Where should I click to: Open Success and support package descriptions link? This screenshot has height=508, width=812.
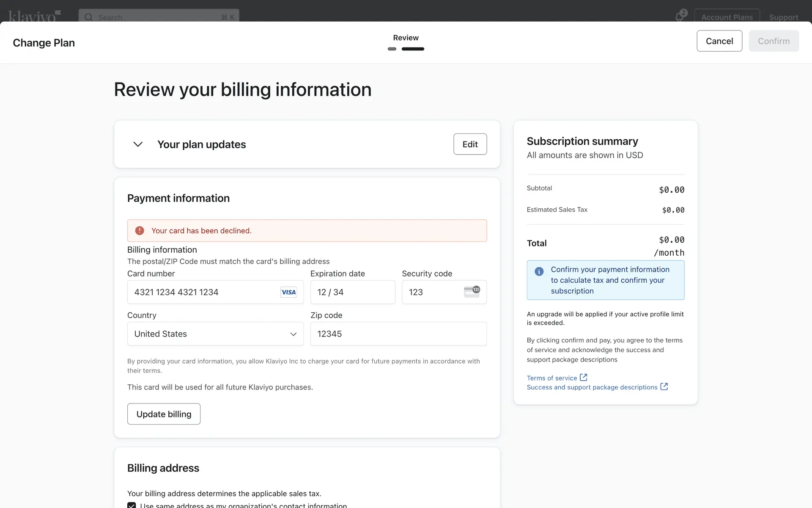592,387
